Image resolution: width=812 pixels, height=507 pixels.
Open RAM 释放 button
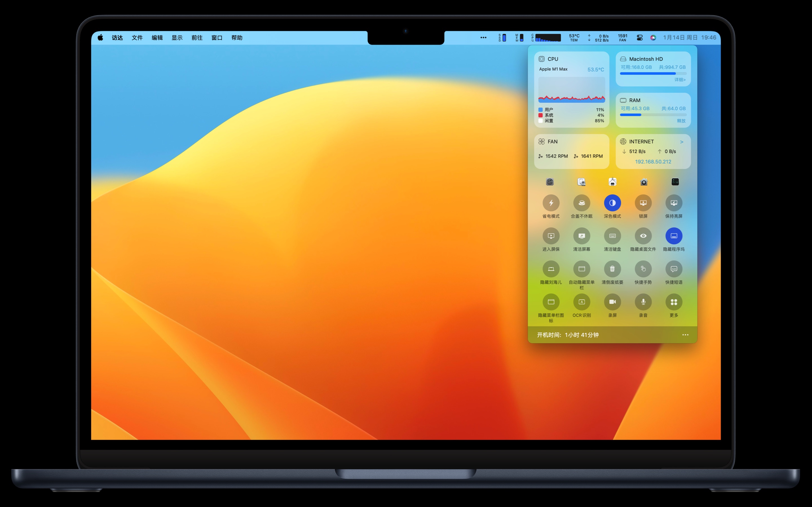(x=679, y=121)
